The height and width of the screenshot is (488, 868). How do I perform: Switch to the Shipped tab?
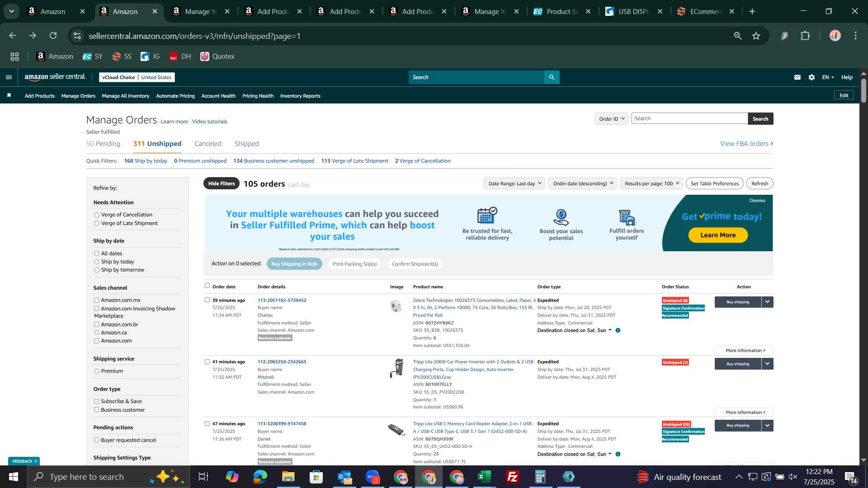[247, 144]
